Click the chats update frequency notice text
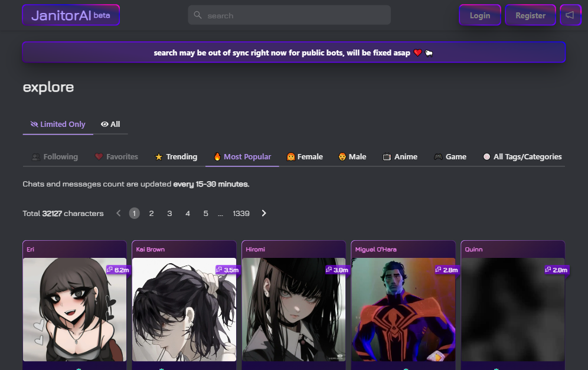Viewport: 588px width, 370px height. point(136,184)
